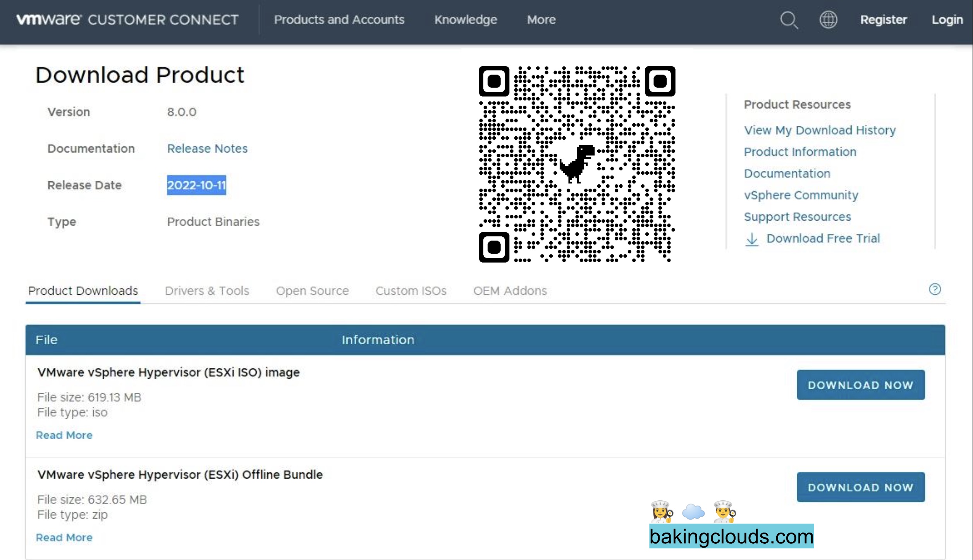Click the File size 632.65 MB text
The height and width of the screenshot is (560, 973).
point(92,500)
